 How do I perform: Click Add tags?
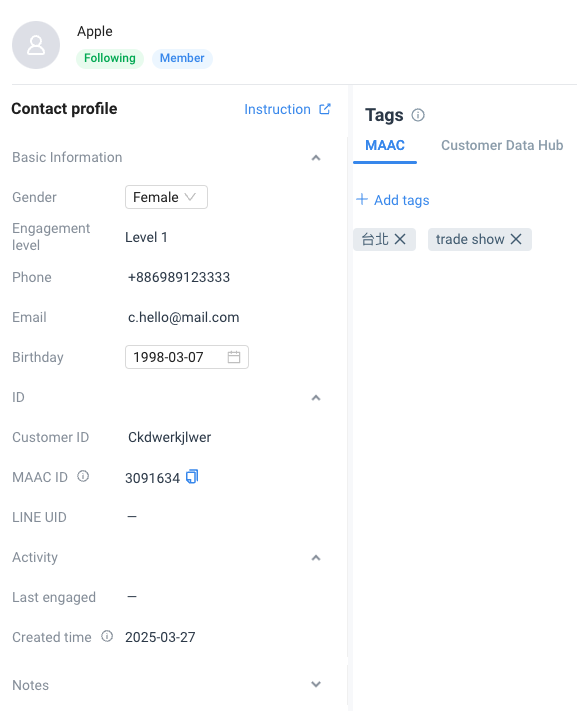tap(393, 200)
